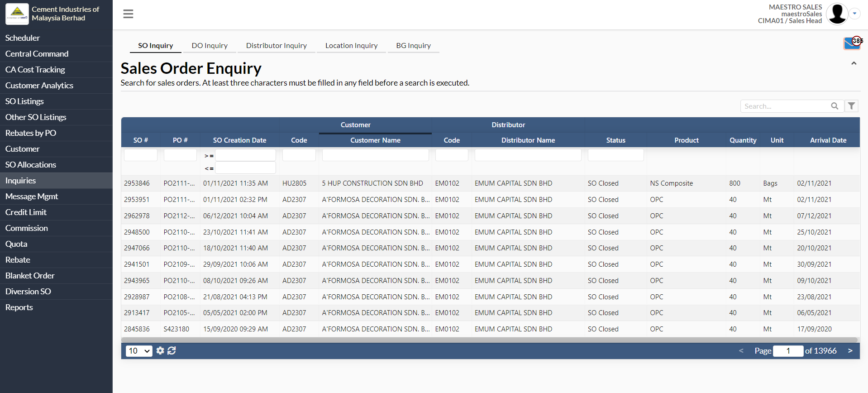Focus creation date <= filter
This screenshot has height=393, width=868.
pyautogui.click(x=245, y=168)
